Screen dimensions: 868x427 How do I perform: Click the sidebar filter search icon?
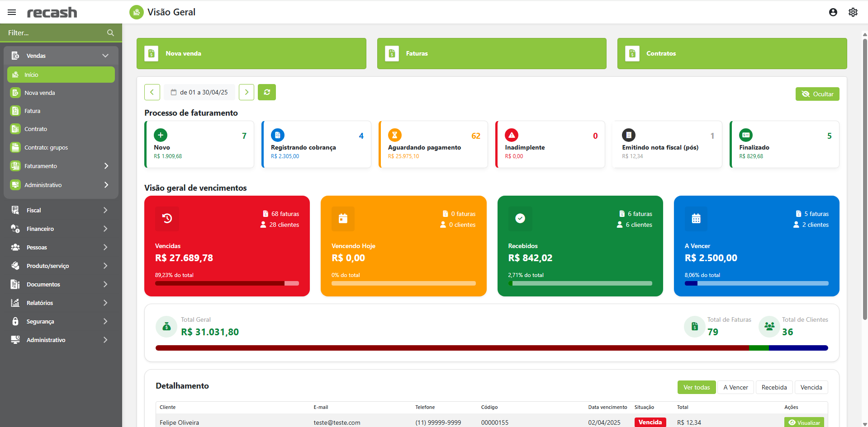coord(110,33)
